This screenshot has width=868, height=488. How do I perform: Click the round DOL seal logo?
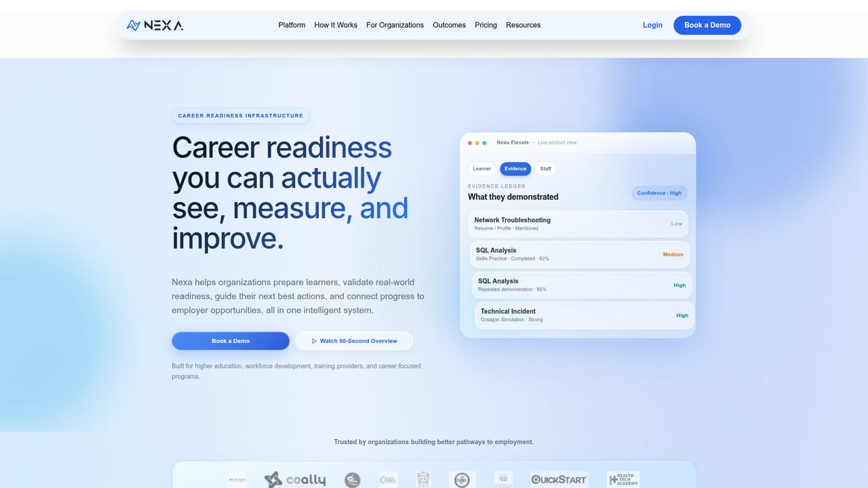coord(462,480)
